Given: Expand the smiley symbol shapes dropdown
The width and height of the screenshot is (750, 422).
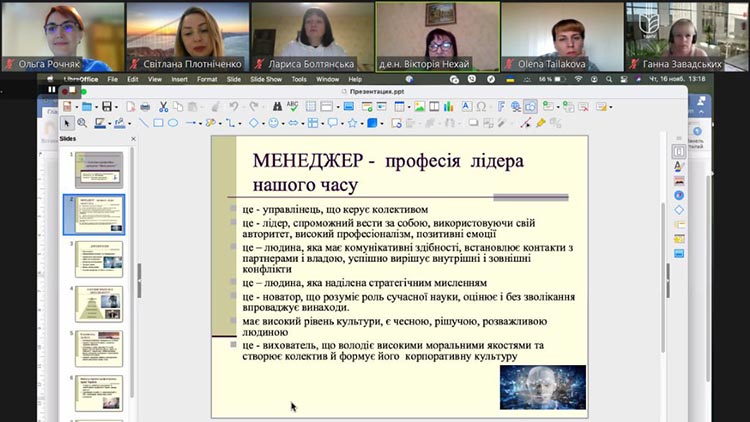Looking at the screenshot, I should tap(284, 123).
